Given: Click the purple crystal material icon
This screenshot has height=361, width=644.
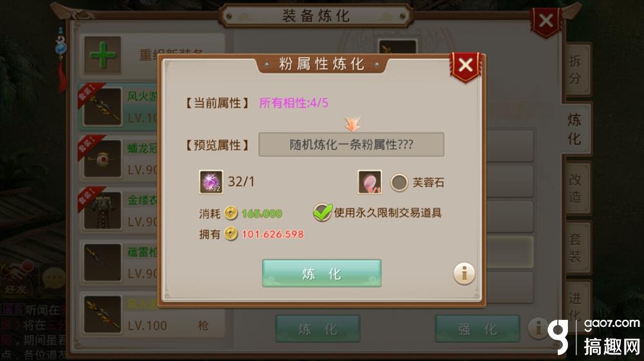Looking at the screenshot, I should click(211, 181).
